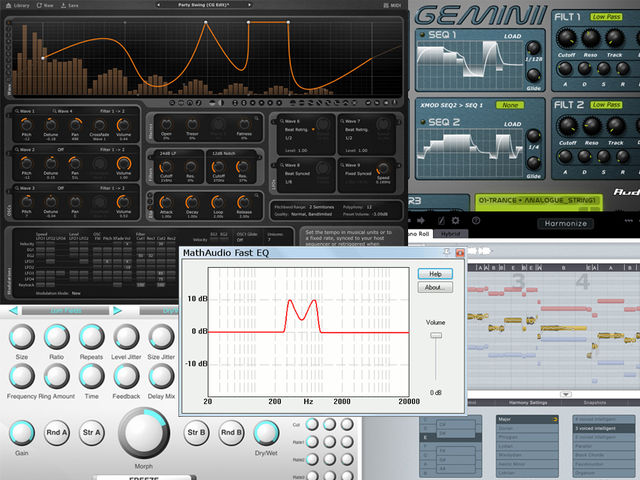Open Wave 6 LFO magnifier icon
Image resolution: width=640 pixels, height=480 pixels.
point(282,121)
